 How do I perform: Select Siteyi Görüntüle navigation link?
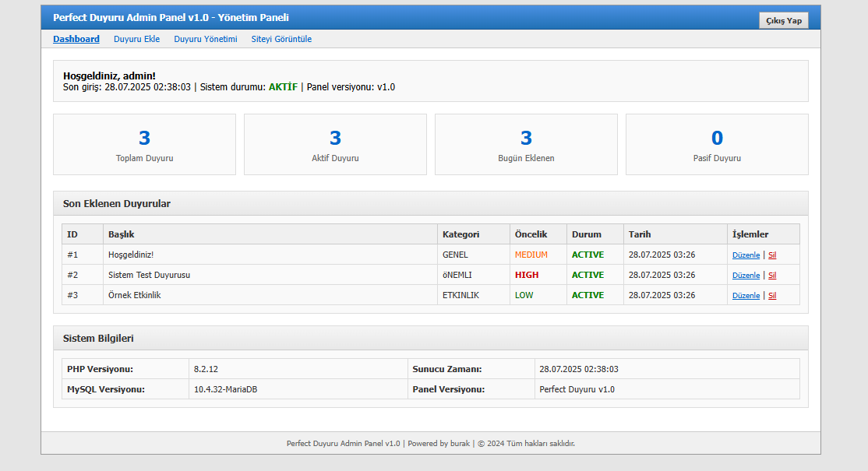[x=281, y=39]
